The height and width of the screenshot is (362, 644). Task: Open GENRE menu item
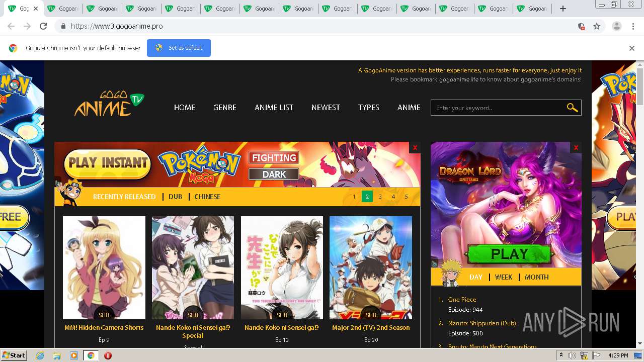(x=224, y=108)
